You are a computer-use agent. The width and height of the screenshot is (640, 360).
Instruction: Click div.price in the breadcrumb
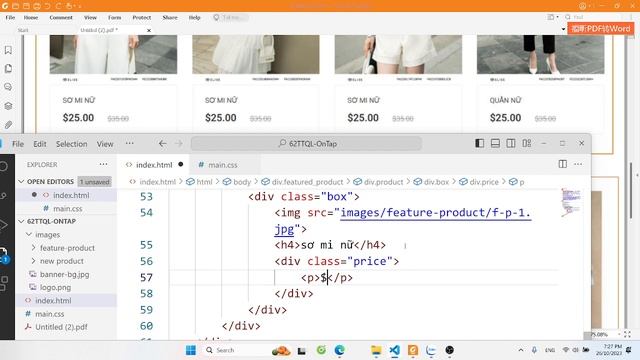[484, 182]
